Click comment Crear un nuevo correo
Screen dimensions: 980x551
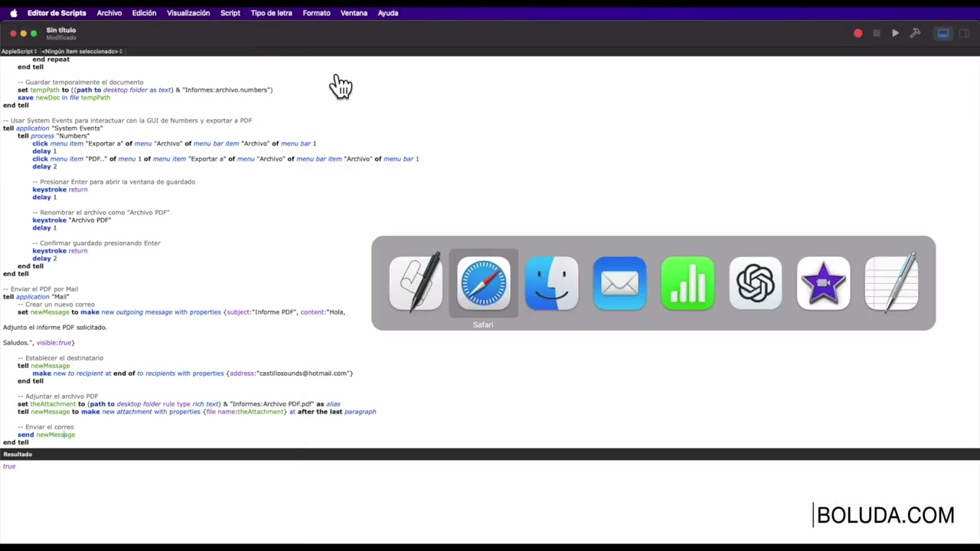[x=56, y=305]
